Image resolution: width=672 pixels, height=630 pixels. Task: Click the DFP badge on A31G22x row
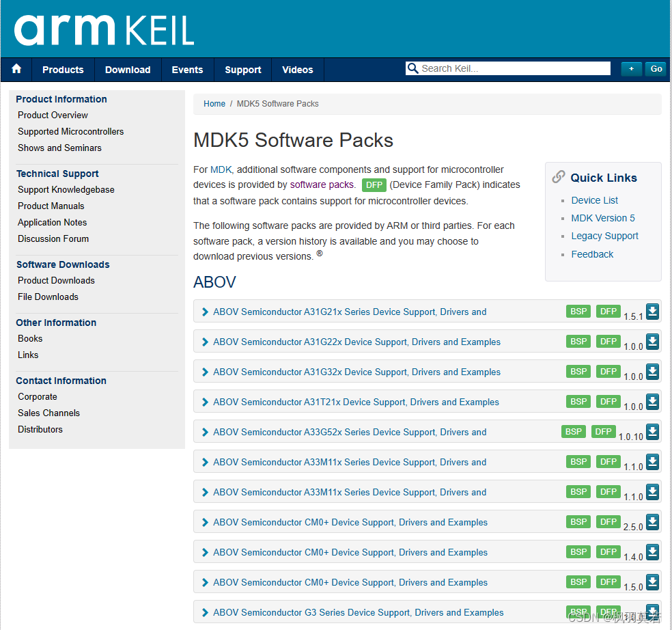(x=608, y=342)
